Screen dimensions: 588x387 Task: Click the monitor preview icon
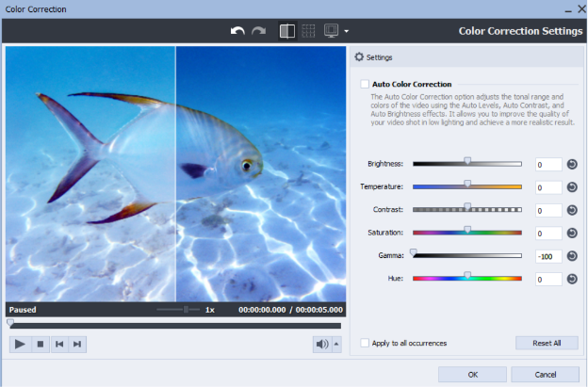click(331, 31)
